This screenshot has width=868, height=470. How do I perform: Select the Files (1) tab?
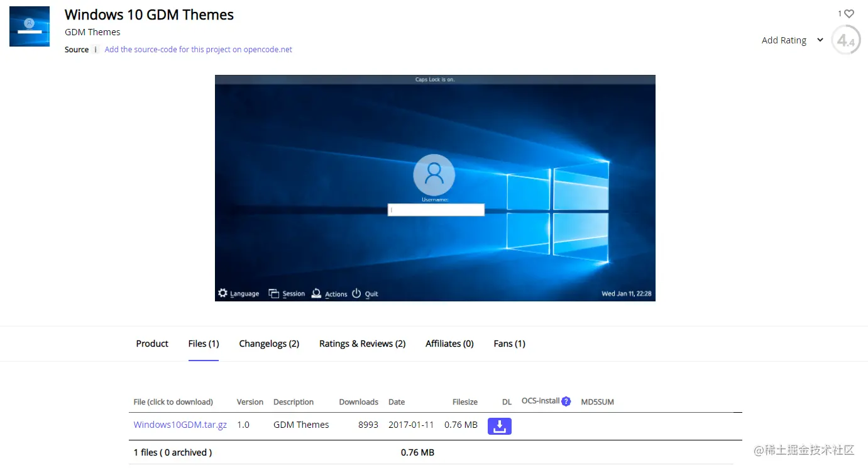pos(204,344)
